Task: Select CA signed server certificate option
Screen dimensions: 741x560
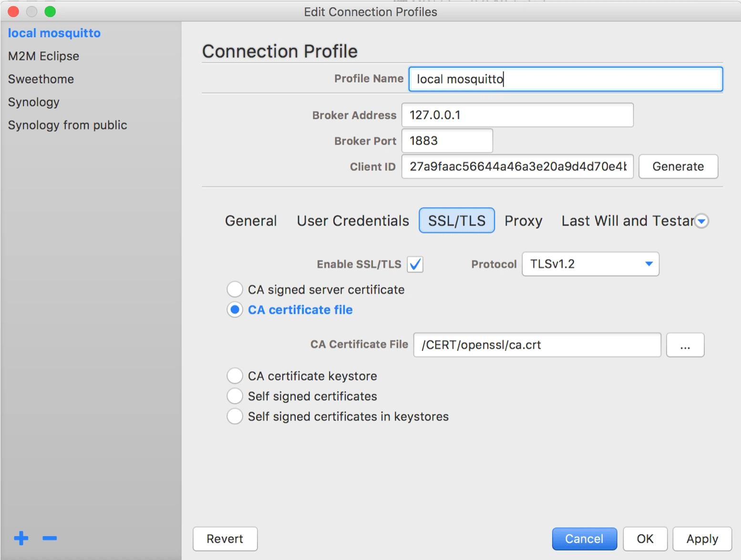Action: coord(235,290)
